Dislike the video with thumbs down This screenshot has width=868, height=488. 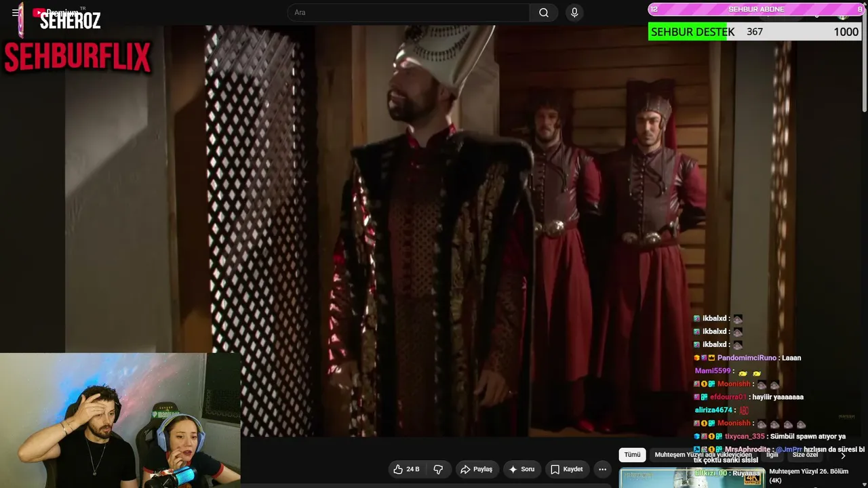tap(438, 469)
